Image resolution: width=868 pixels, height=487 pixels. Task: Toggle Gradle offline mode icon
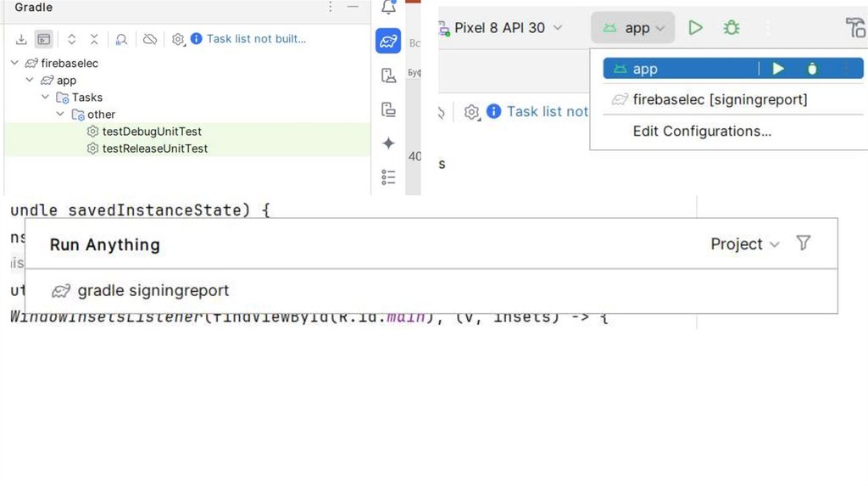[x=149, y=39]
